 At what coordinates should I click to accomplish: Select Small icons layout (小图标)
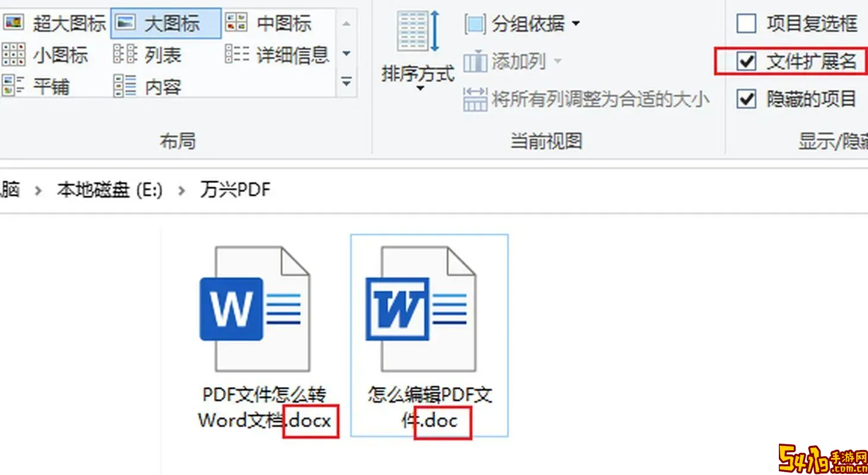(45, 55)
